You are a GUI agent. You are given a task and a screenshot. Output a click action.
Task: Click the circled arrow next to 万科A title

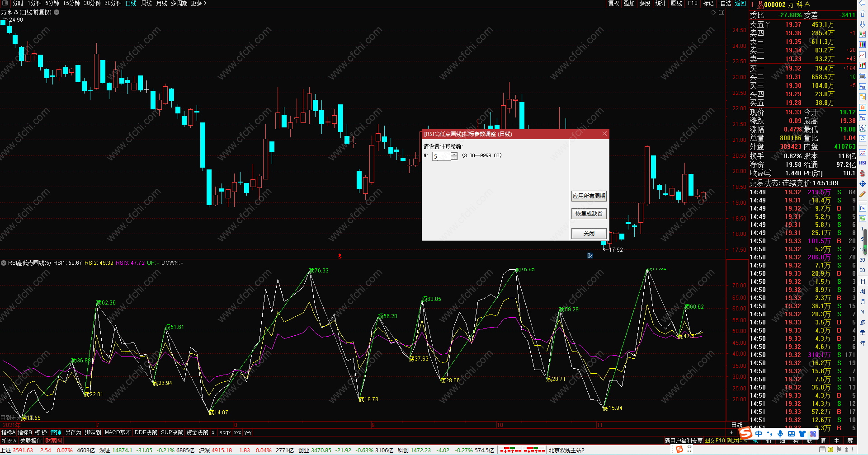57,12
